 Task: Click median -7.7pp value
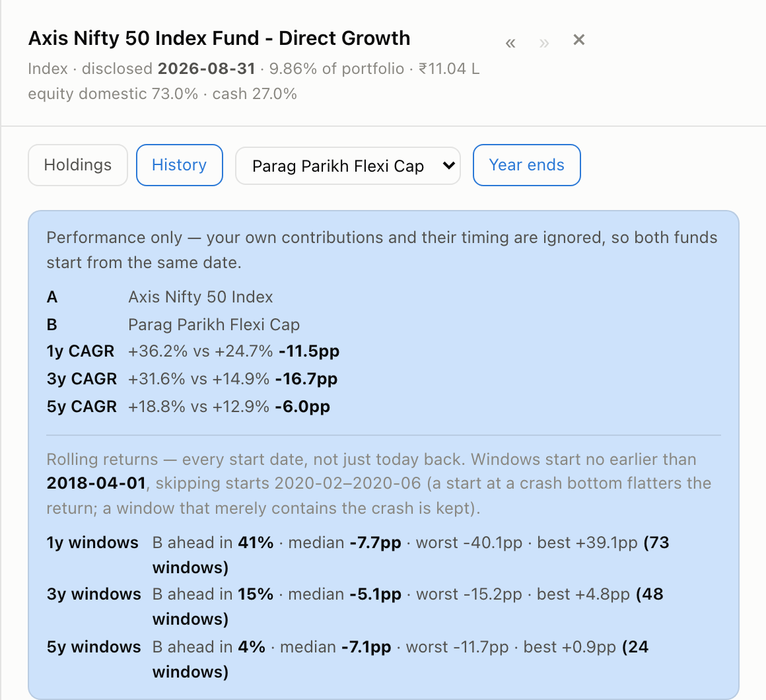click(375, 543)
